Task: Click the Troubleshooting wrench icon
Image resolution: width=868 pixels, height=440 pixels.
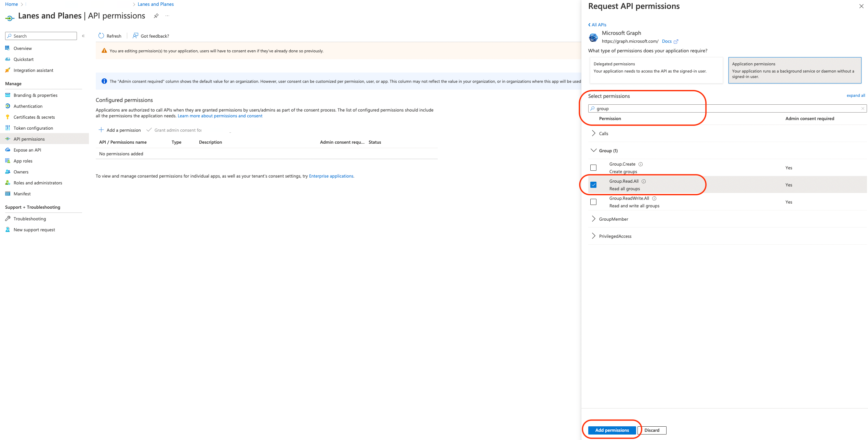Action: [x=8, y=219]
